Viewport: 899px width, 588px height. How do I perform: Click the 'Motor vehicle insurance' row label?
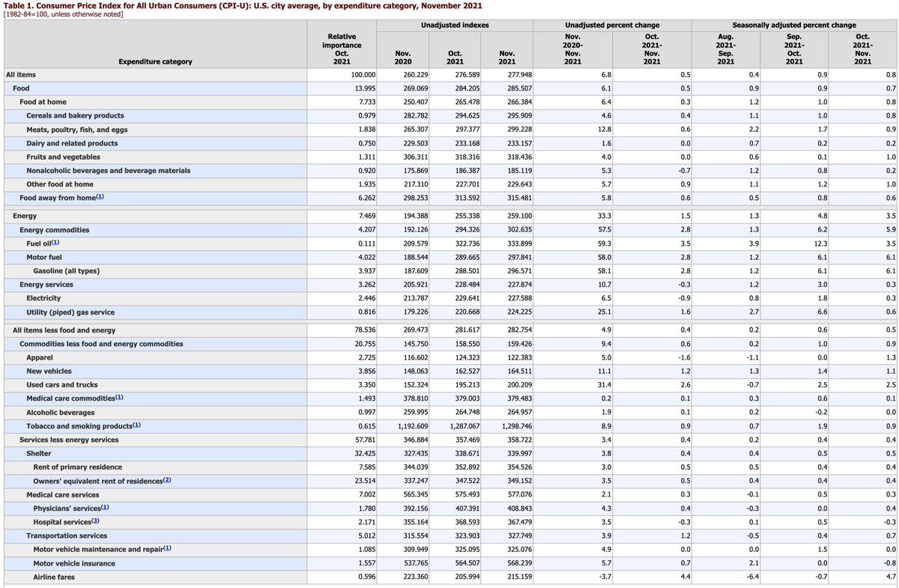tap(74, 563)
